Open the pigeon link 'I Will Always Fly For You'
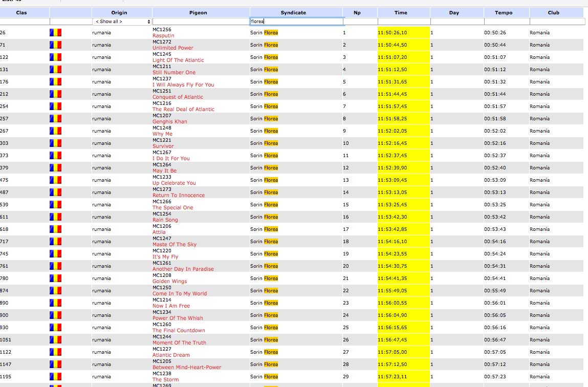 (x=183, y=85)
